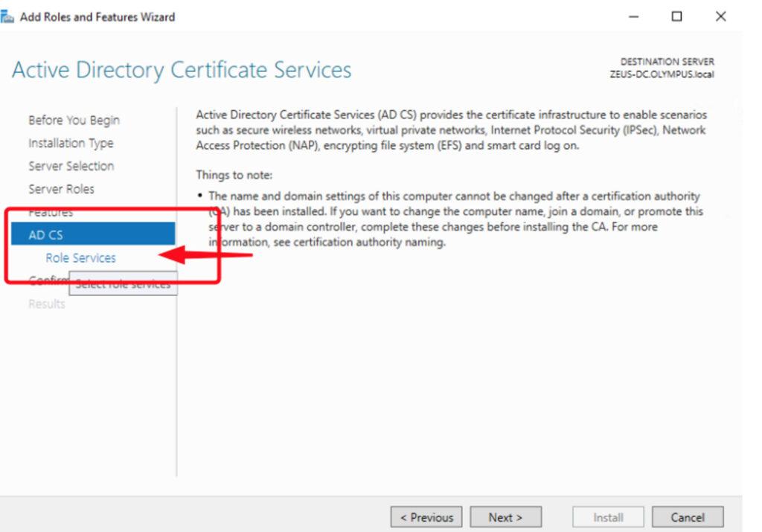Click the greyed-out Results step
This screenshot has width=762, height=532.
[x=46, y=304]
